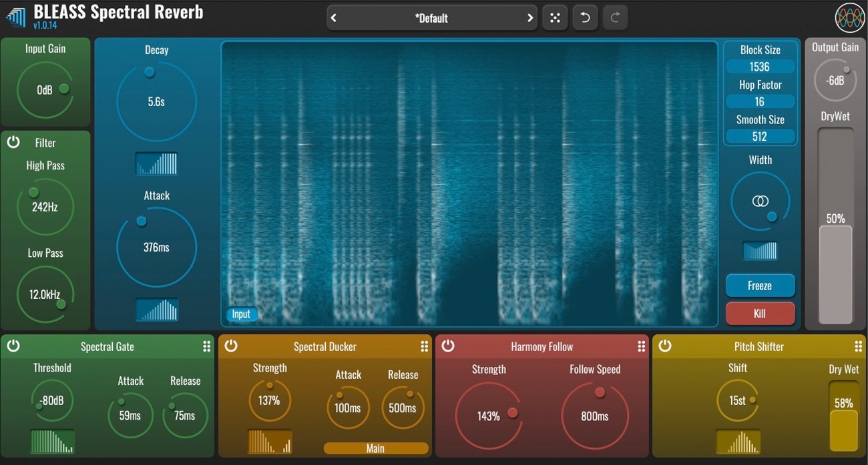This screenshot has height=465, width=868.
Task: Click the Harmony Follow drag handle dots
Action: [x=641, y=346]
